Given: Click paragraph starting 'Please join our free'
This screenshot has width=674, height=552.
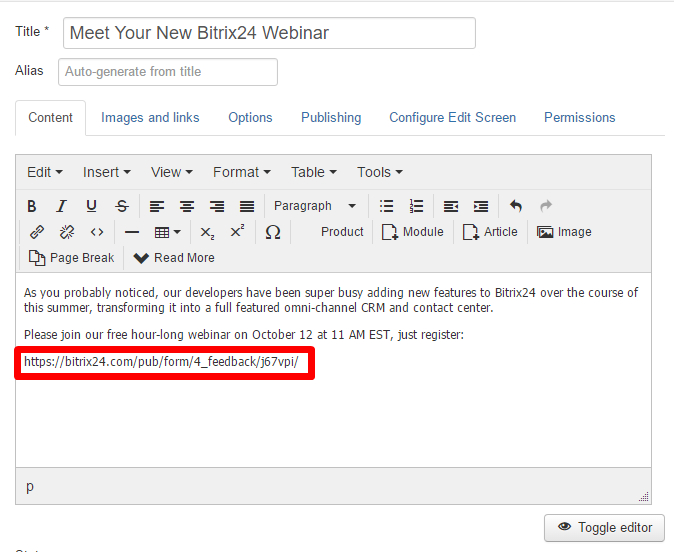Looking at the screenshot, I should point(244,334).
